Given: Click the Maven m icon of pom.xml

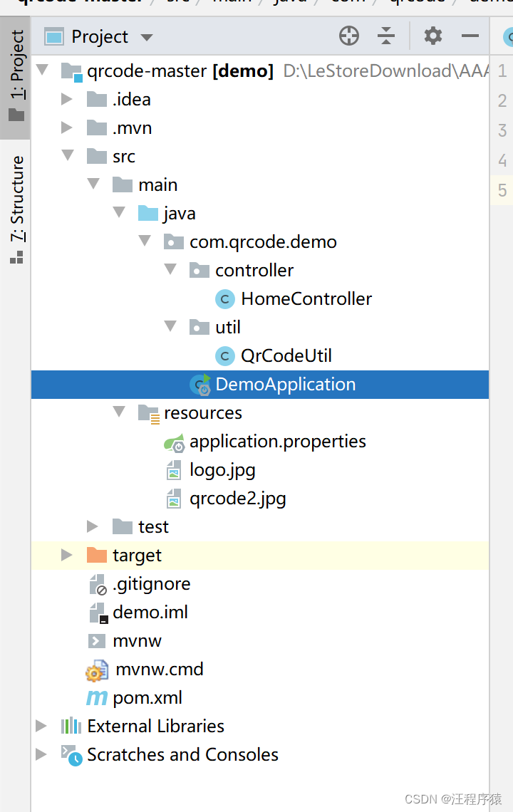Looking at the screenshot, I should tap(97, 698).
